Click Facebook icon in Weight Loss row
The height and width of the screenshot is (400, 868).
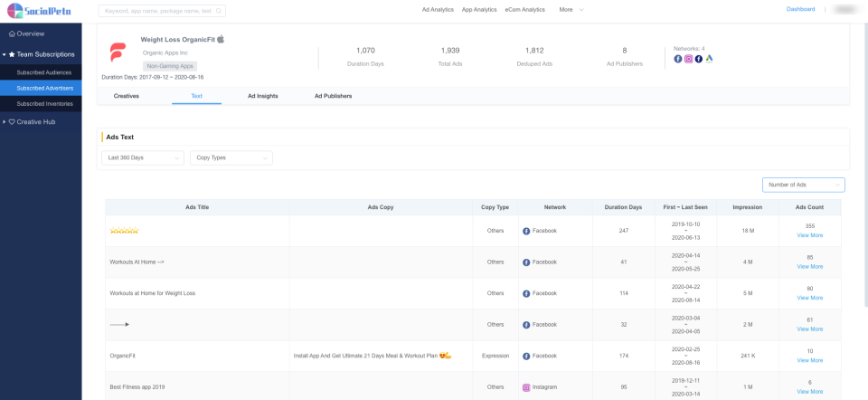(526, 293)
